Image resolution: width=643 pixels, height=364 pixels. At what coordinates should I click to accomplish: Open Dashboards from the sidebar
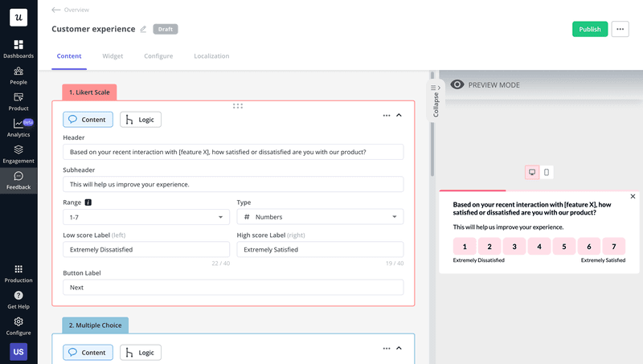[18, 45]
